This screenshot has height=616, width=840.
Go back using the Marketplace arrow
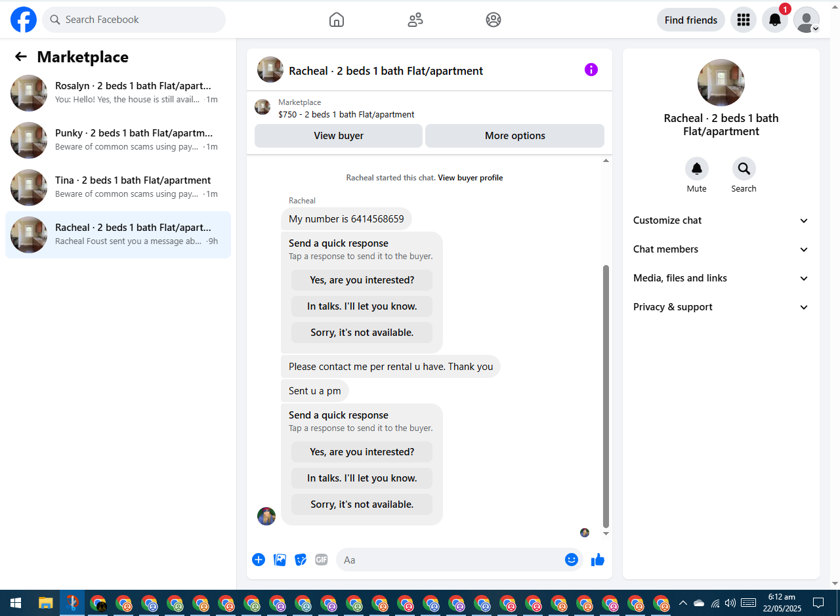pyautogui.click(x=21, y=56)
